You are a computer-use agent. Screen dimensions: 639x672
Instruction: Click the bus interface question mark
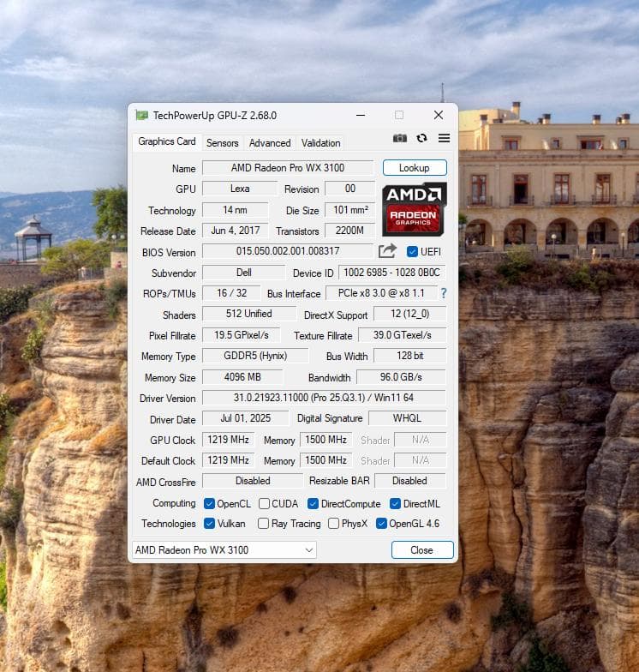(444, 293)
